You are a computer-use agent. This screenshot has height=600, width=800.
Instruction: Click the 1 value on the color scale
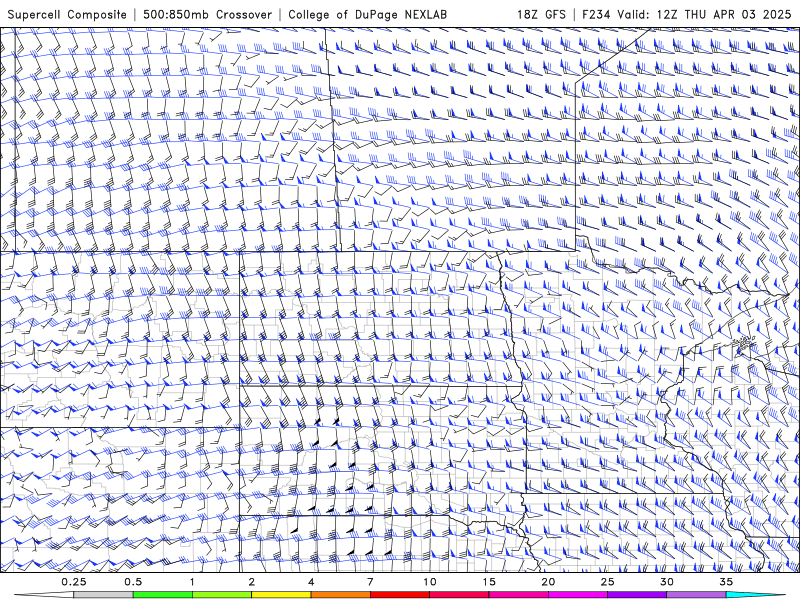pos(192,582)
